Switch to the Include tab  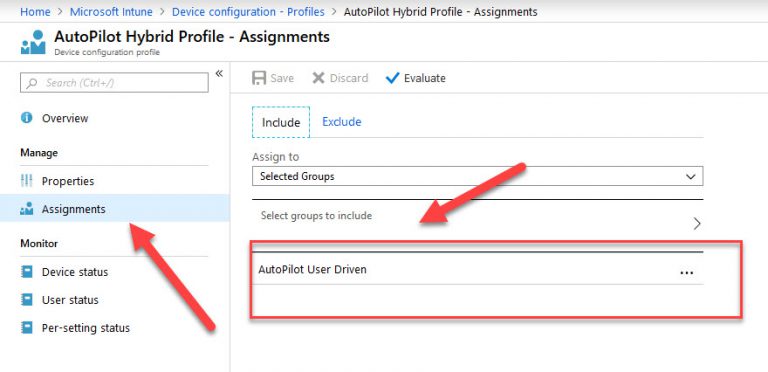click(281, 122)
